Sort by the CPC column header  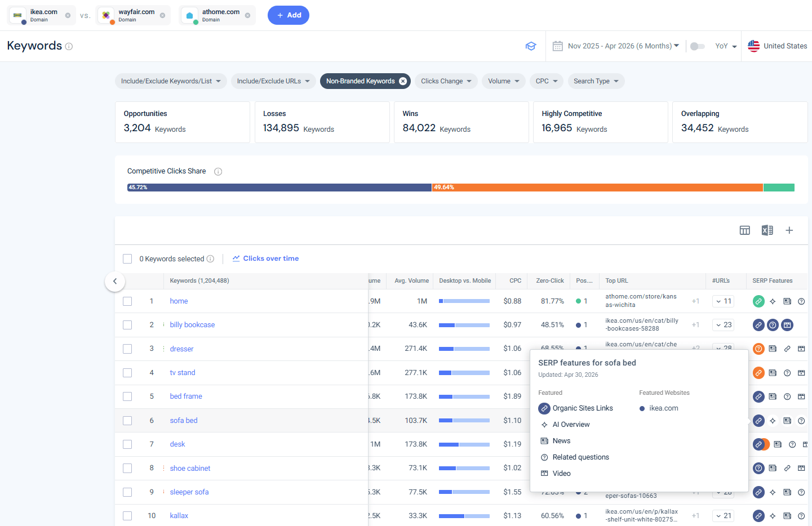515,280
